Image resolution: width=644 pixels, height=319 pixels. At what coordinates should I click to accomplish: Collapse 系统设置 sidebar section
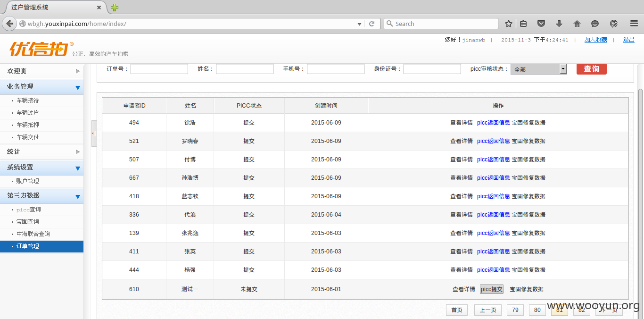click(x=41, y=168)
